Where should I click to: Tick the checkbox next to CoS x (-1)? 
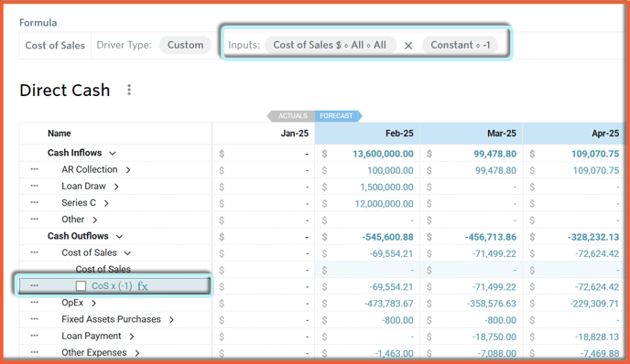[x=81, y=285]
